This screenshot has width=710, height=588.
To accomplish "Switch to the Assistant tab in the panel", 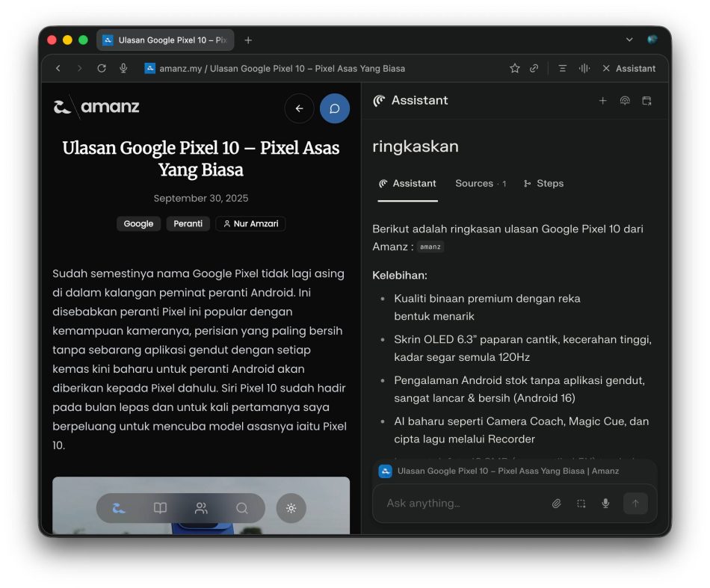I will 407,183.
